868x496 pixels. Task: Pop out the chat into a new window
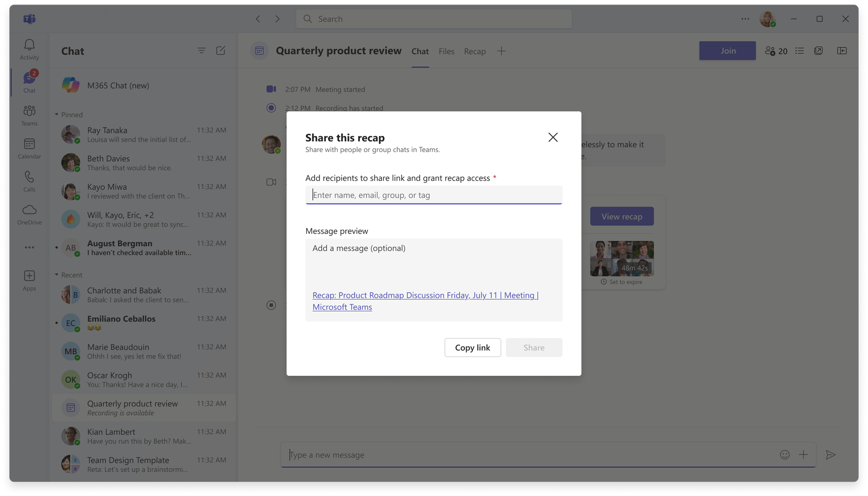point(819,51)
